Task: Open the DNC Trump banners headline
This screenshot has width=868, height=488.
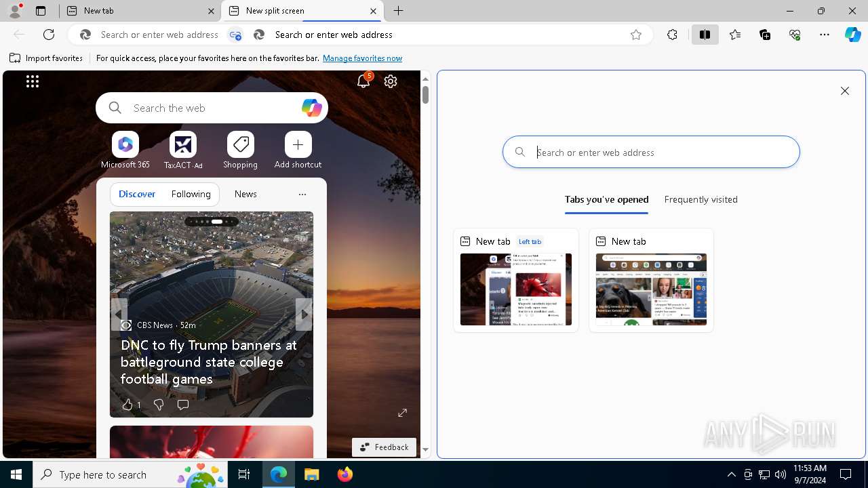Action: (209, 362)
